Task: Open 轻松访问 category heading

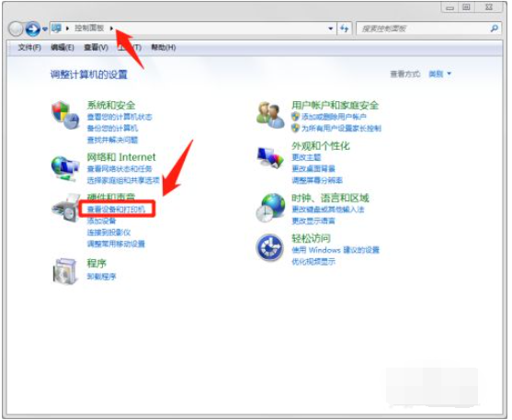Action: click(311, 238)
